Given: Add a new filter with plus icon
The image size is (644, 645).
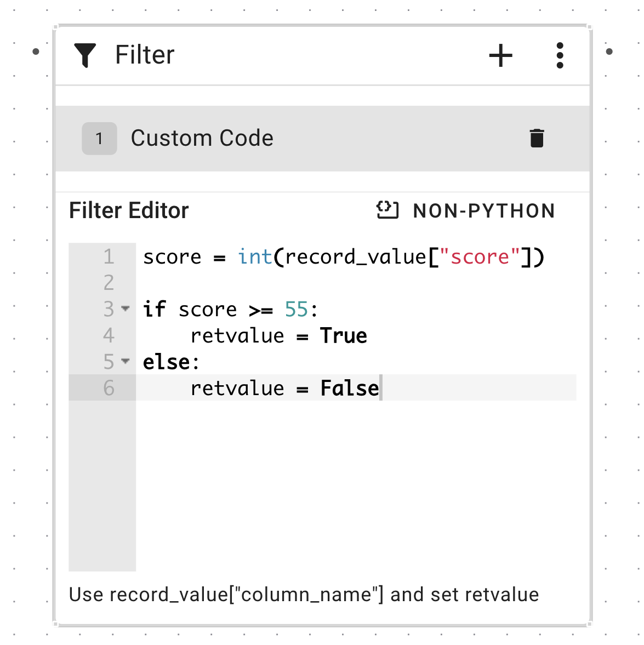Looking at the screenshot, I should click(500, 55).
